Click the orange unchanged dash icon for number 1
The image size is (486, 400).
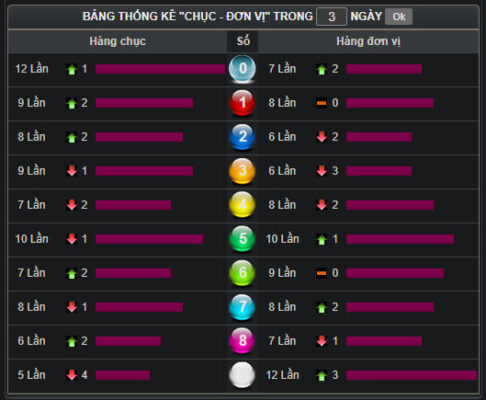(x=321, y=103)
